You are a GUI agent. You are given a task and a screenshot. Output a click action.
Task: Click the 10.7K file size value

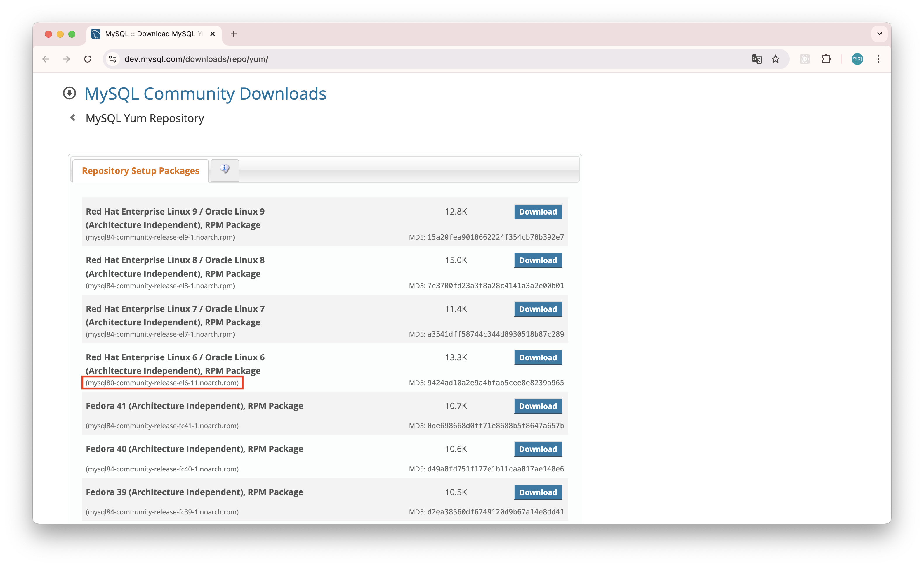pyautogui.click(x=456, y=406)
